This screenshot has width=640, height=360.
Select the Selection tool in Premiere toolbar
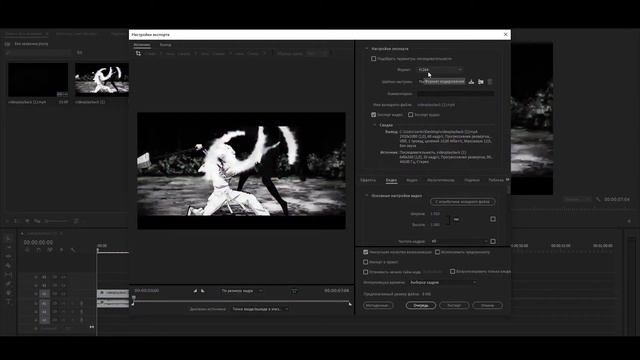pyautogui.click(x=9, y=238)
